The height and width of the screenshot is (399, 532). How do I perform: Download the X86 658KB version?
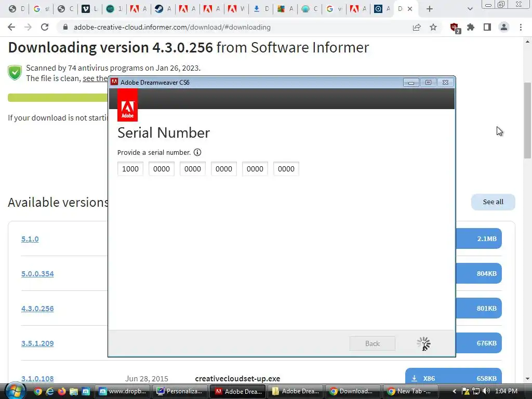453,377
